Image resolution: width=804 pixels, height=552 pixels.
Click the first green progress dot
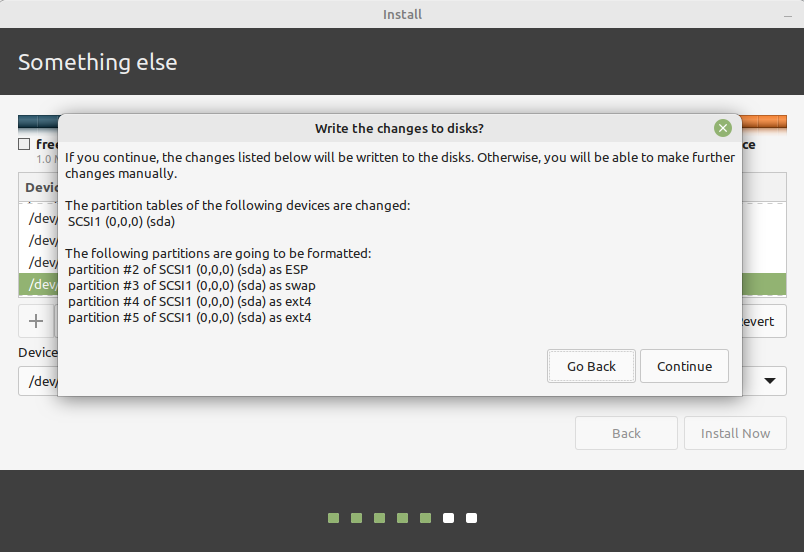333,518
